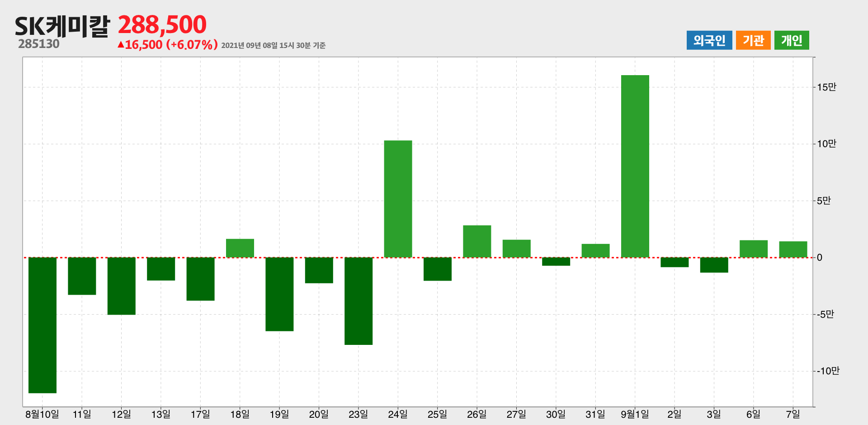This screenshot has height=425, width=868.
Task: Click the 18일 x-axis date label
Action: pos(240,414)
